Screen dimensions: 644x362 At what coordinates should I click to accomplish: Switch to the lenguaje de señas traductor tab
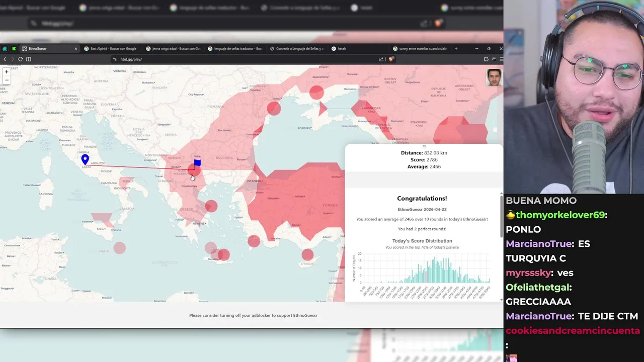235,49
